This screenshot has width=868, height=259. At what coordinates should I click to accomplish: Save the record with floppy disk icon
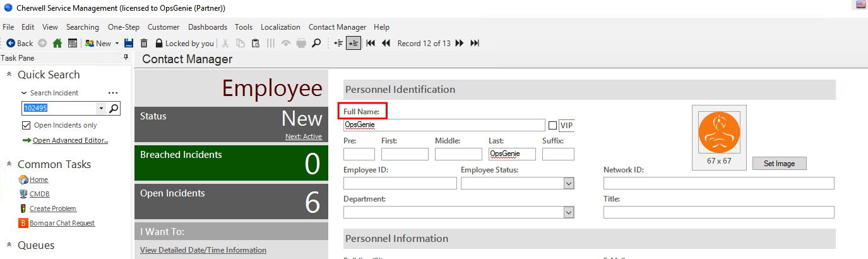[129, 43]
